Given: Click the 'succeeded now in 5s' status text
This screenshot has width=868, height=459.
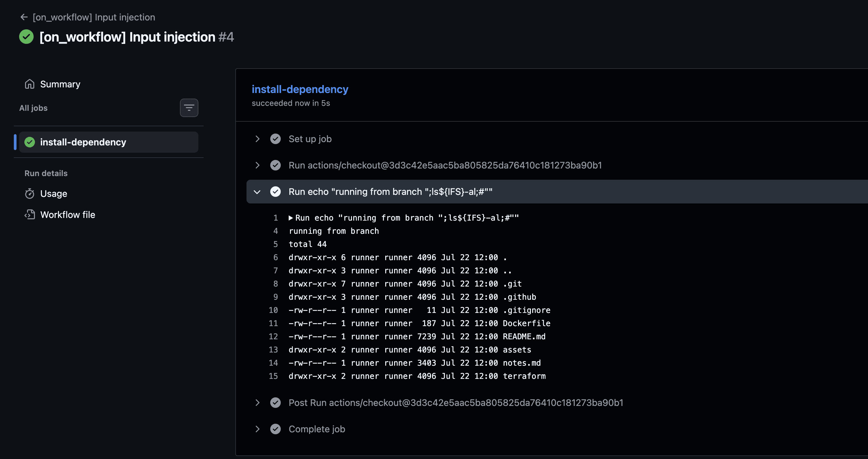Looking at the screenshot, I should pos(291,103).
